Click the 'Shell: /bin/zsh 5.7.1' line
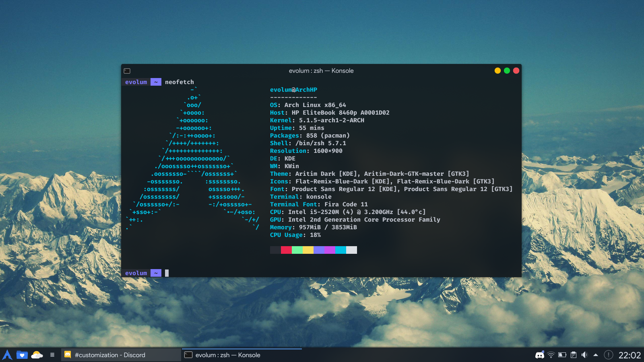The image size is (644, 362). [308, 143]
